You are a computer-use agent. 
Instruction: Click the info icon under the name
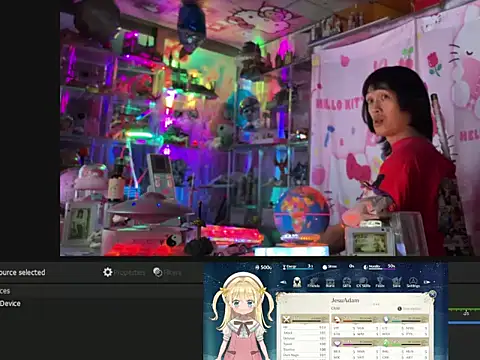click(400, 309)
